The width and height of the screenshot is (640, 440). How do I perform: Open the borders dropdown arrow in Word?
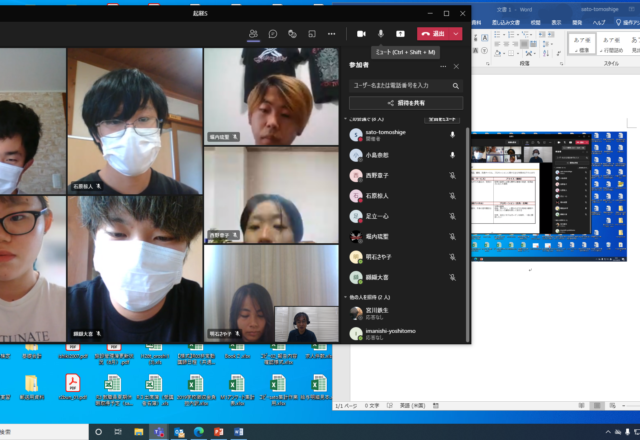click(x=518, y=53)
